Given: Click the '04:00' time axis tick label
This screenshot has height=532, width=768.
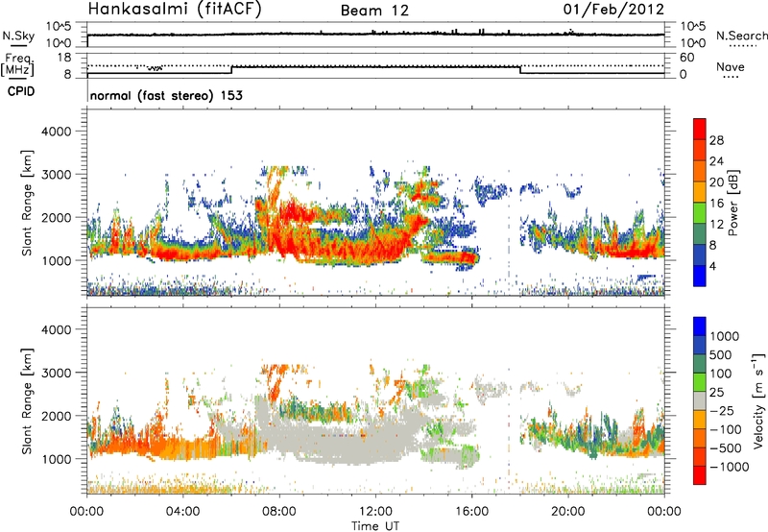Looking at the screenshot, I should coord(182,512).
